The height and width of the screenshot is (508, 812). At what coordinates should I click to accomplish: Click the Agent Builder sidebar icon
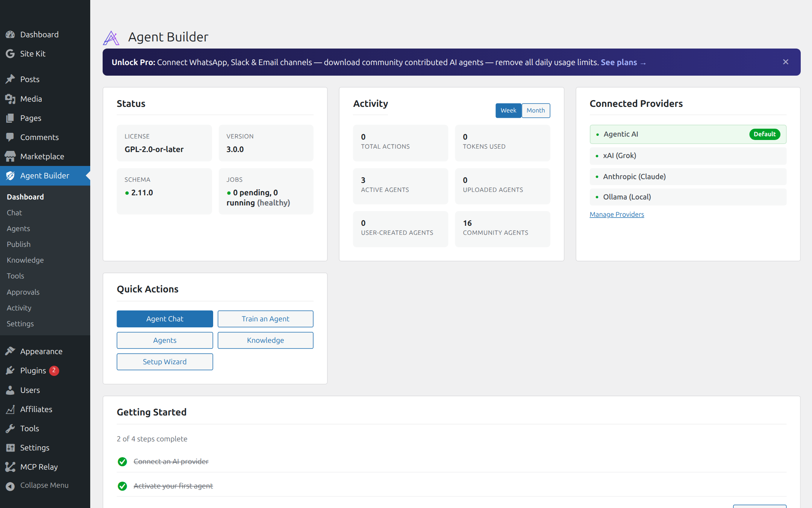click(10, 176)
